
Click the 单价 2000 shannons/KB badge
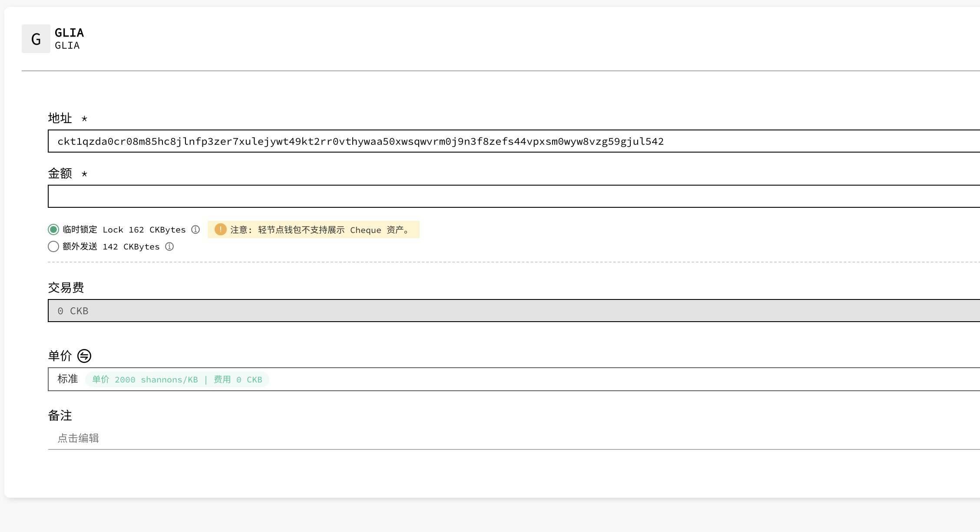[x=177, y=379]
